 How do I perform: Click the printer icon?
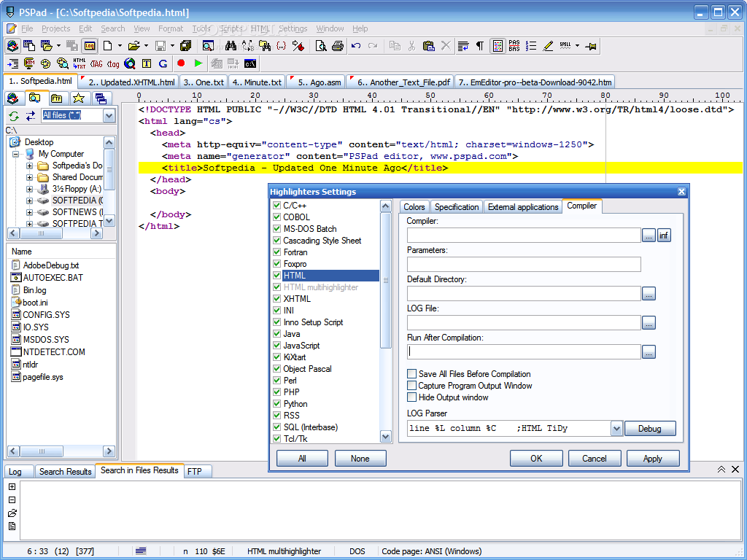pos(338,46)
